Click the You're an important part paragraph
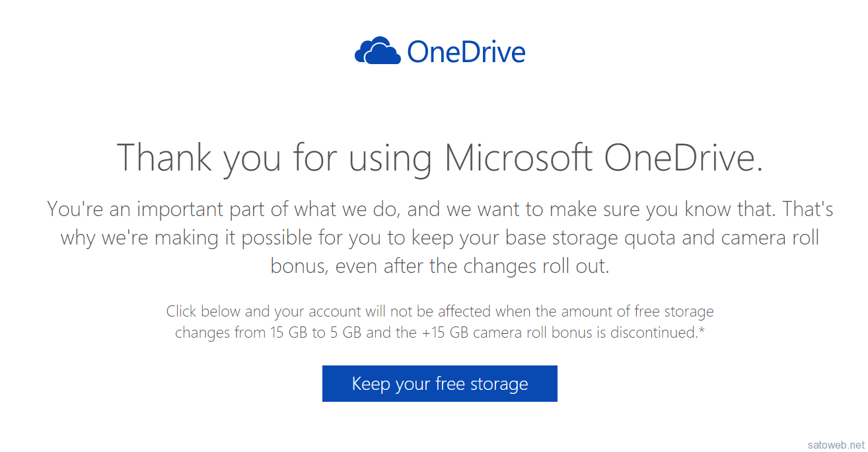The image size is (868, 452). pos(440,238)
